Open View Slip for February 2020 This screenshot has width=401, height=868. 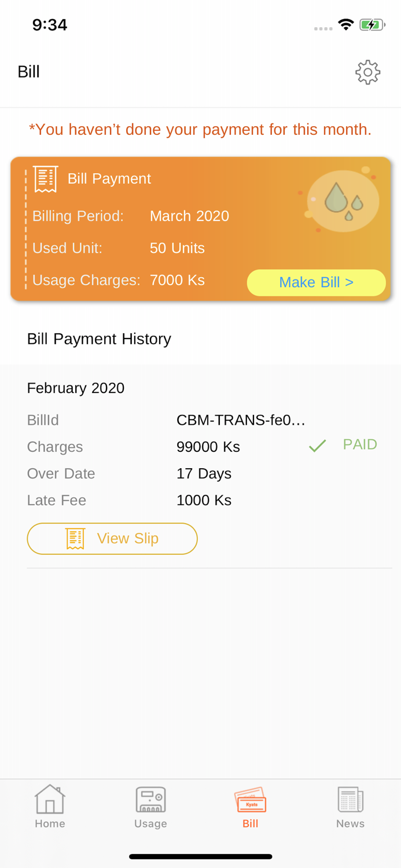(112, 538)
